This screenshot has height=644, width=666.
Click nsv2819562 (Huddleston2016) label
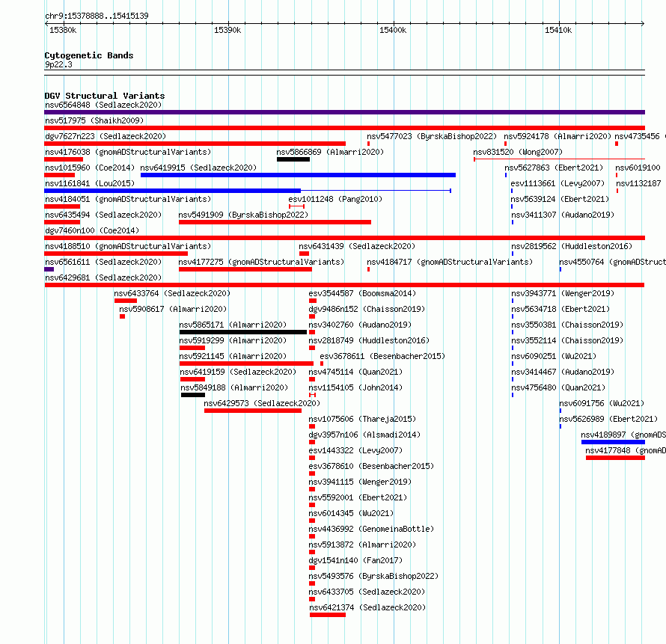[x=572, y=246]
